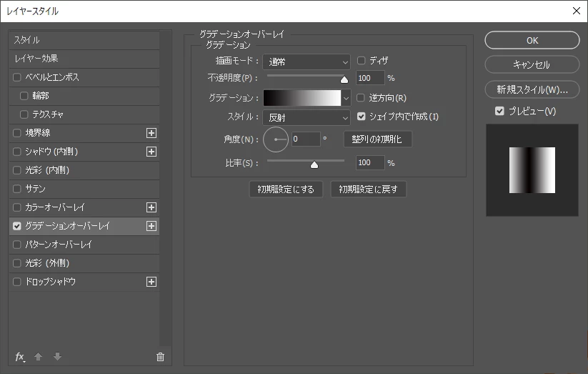The height and width of the screenshot is (374, 588).
Task: Click the キャンセル button
Action: [532, 64]
